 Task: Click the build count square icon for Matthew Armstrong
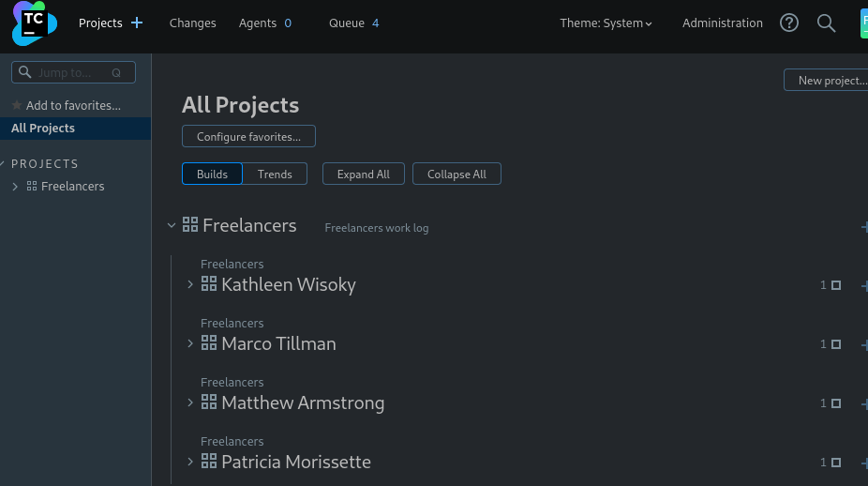click(x=836, y=403)
